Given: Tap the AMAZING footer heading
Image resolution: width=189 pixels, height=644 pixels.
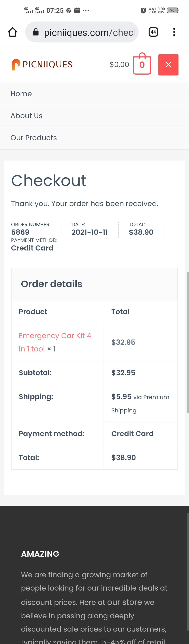Looking at the screenshot, I should pyautogui.click(x=40, y=554).
